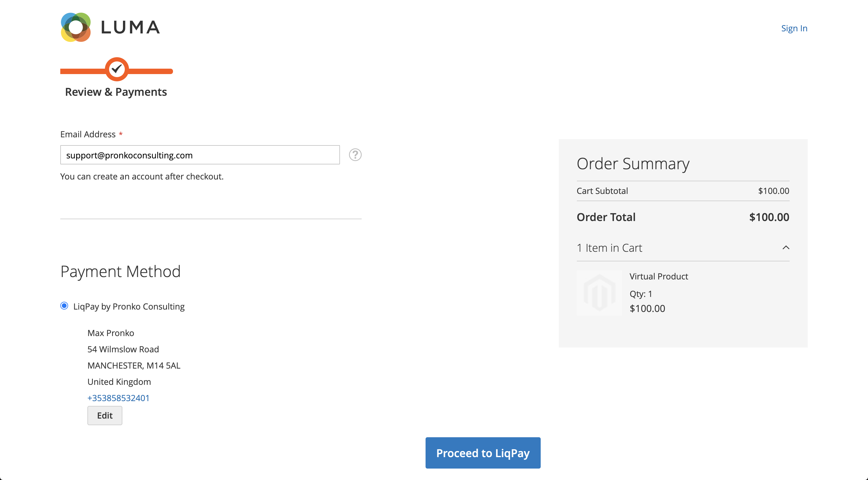868x480 pixels.
Task: Call the phone number +353858532401
Action: (x=118, y=397)
